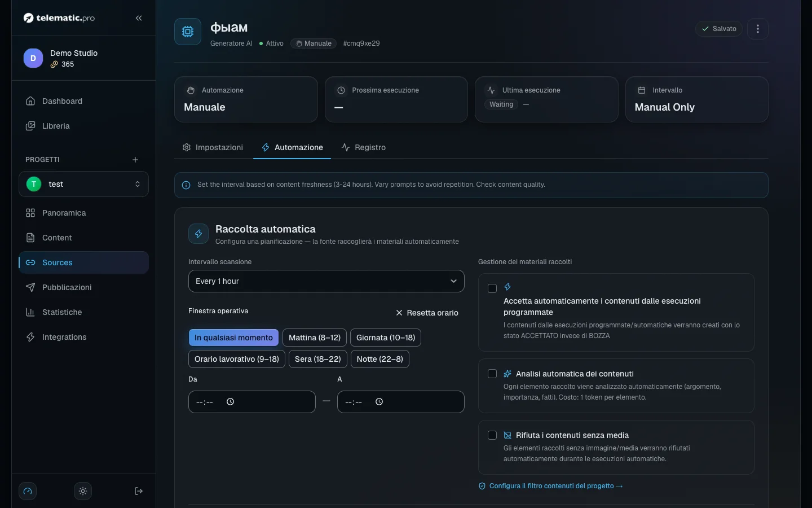The image size is (812, 508).
Task: Open Configura il filtro contenuti del progetto link
Action: tap(551, 486)
